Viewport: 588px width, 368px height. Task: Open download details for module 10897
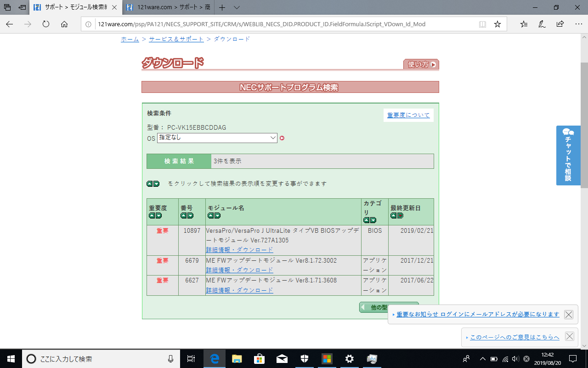click(239, 250)
